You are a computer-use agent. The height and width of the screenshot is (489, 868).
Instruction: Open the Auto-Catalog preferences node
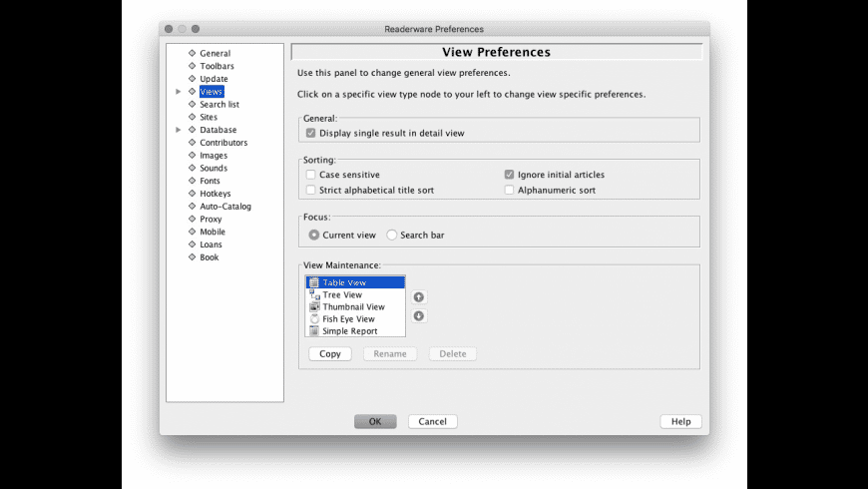(225, 206)
